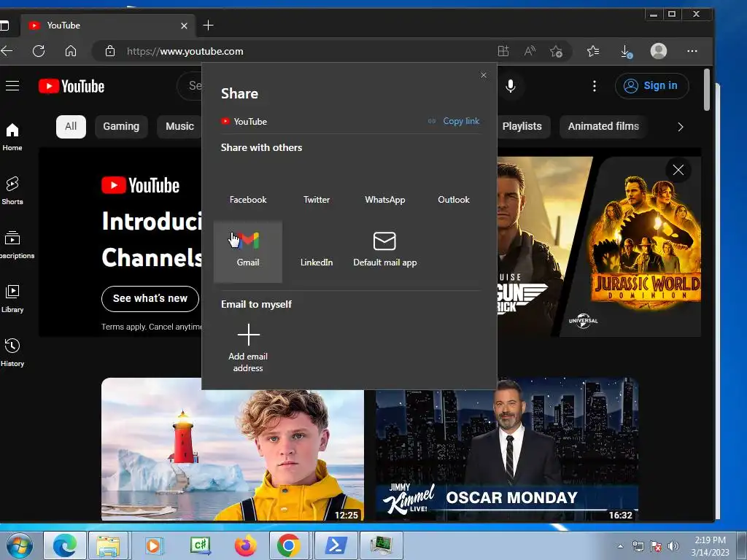Open YouTube hamburger guide menu
The height and width of the screenshot is (560, 747).
(x=12, y=86)
